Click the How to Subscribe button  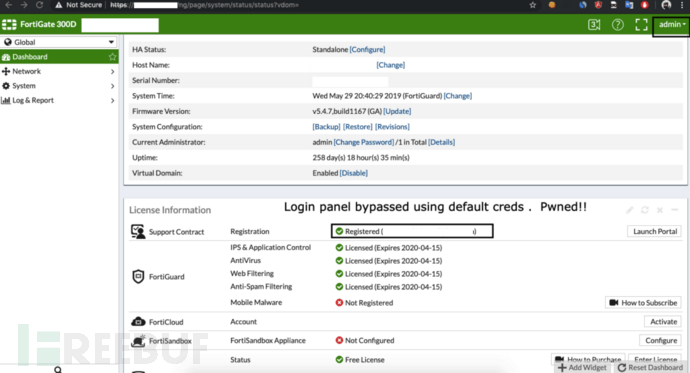(643, 303)
